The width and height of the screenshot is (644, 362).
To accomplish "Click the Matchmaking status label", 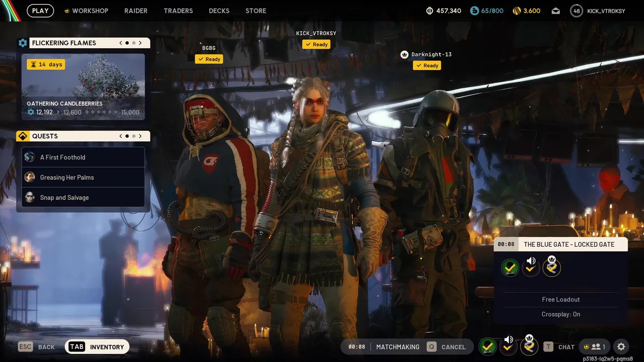I will coord(397,347).
